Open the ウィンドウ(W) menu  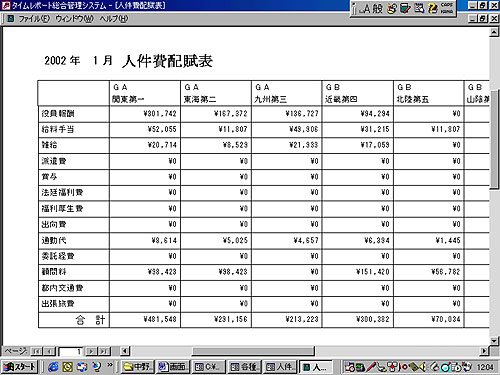pos(74,19)
